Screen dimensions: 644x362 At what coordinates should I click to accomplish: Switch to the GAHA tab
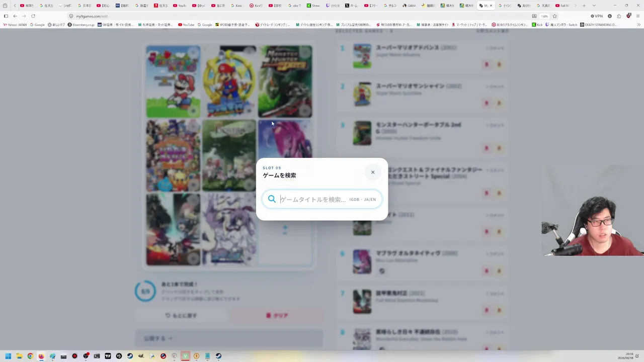coord(410,6)
